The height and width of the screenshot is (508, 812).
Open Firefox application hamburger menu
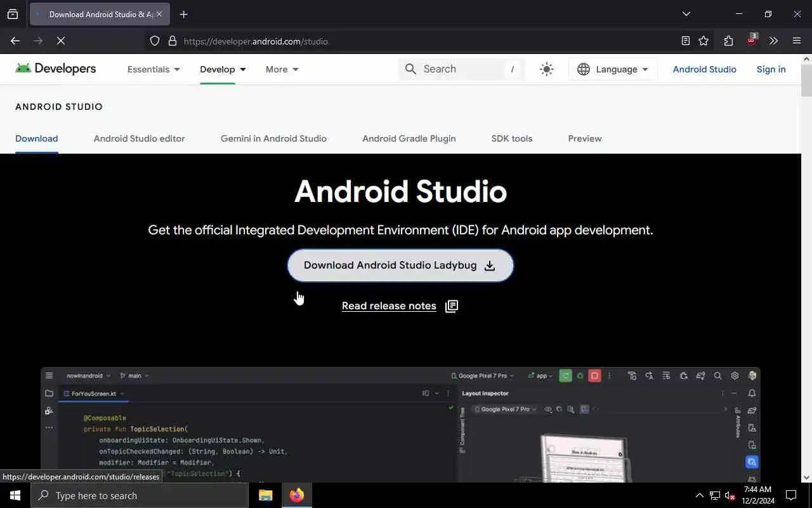click(797, 41)
